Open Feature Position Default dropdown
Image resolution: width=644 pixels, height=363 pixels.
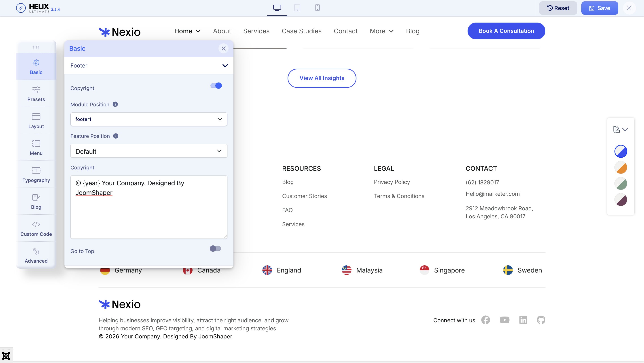149,151
